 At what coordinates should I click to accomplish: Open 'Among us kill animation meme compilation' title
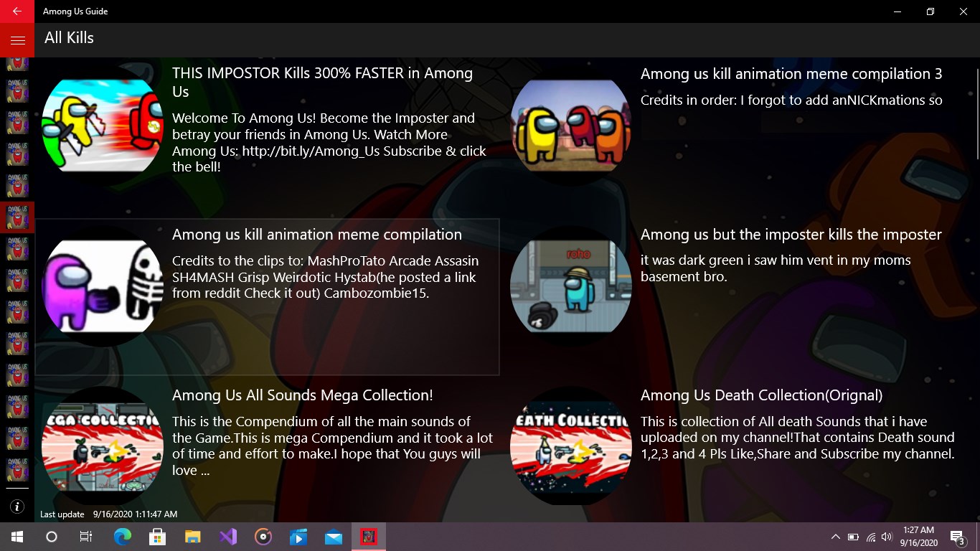click(x=317, y=235)
